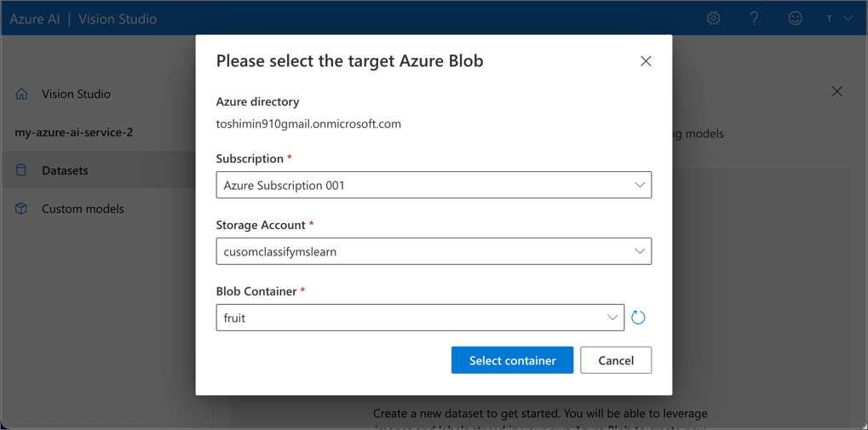The height and width of the screenshot is (430, 868).
Task: Click the Subscription dropdown chevron arrow
Action: [x=640, y=185]
